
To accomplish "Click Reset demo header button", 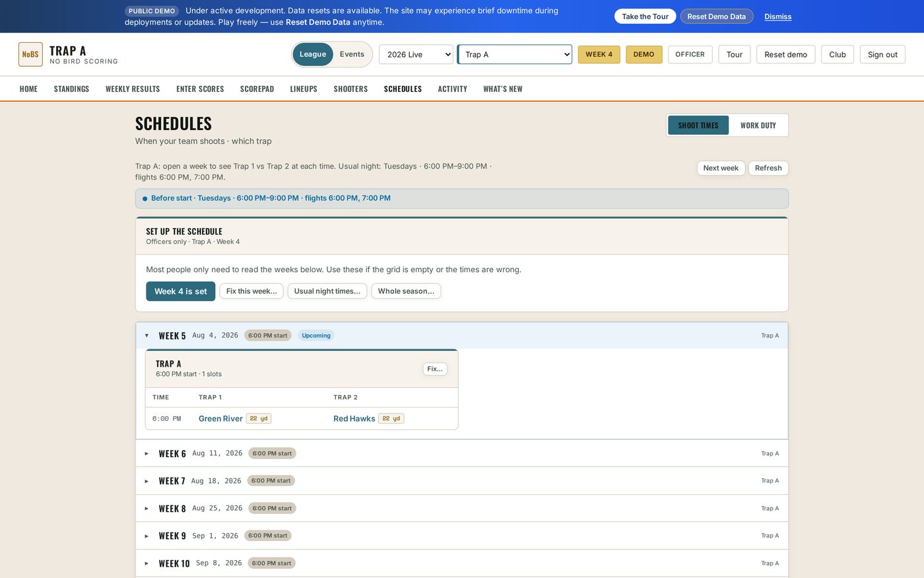I will [785, 54].
